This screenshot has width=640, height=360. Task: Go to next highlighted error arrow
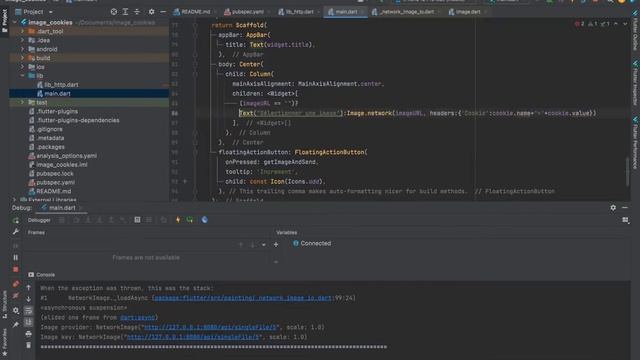tap(625, 24)
